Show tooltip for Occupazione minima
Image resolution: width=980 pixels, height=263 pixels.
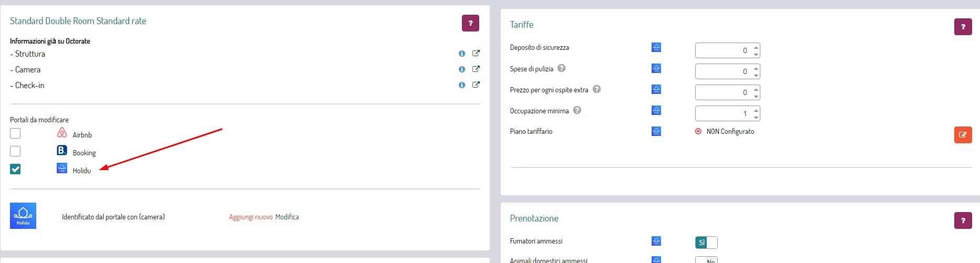click(577, 110)
